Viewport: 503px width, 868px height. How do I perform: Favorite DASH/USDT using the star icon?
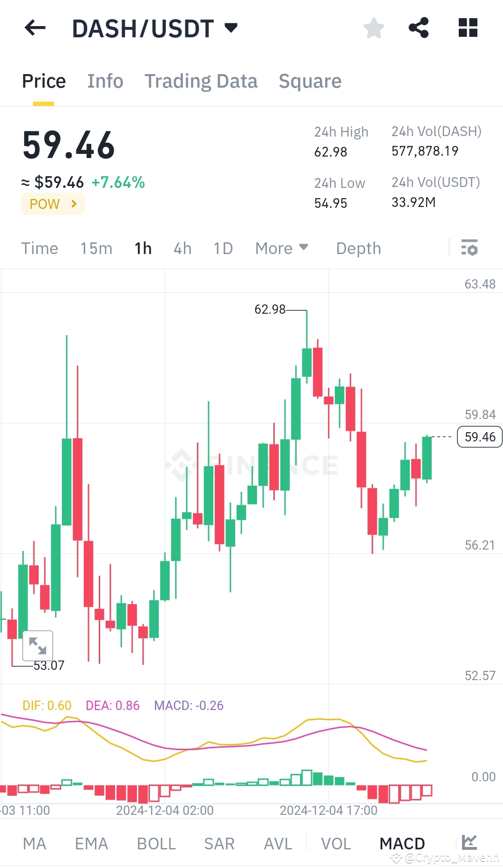[374, 28]
